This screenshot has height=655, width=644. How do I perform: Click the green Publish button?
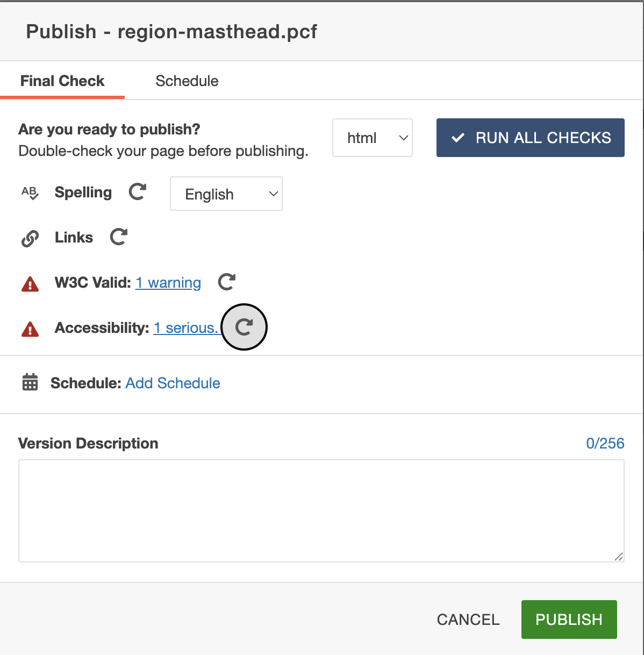[569, 620]
